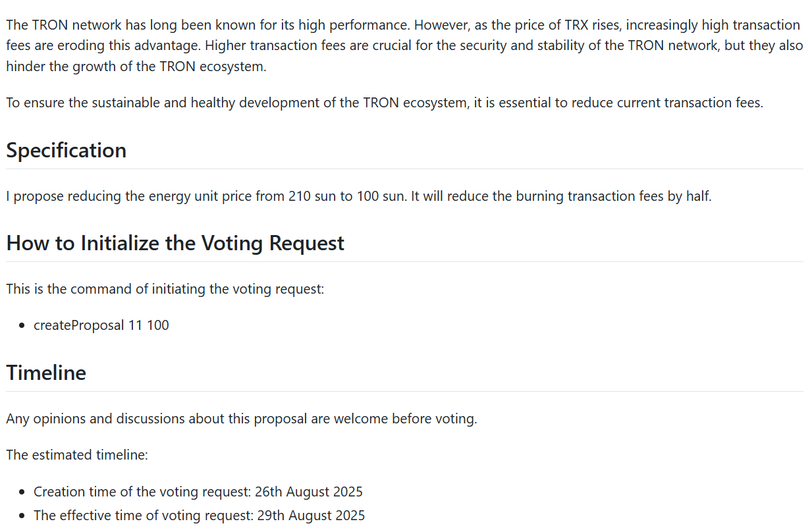812x532 pixels.
Task: Click the sentence starting "Any opinions and discussions"
Action: pos(241,419)
